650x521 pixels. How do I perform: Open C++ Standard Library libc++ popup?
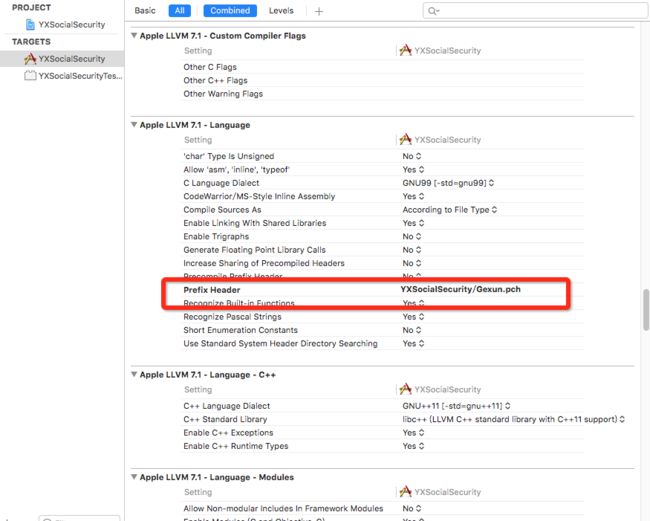(x=514, y=419)
